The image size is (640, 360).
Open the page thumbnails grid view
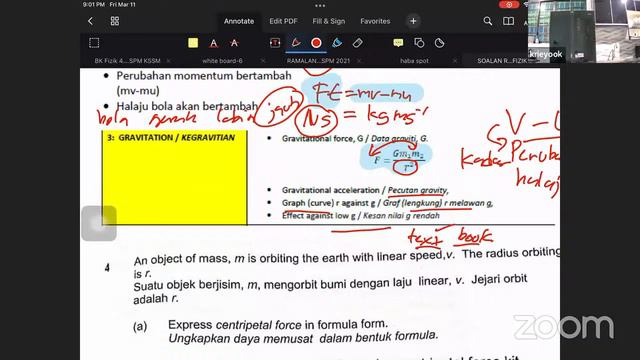click(x=115, y=21)
